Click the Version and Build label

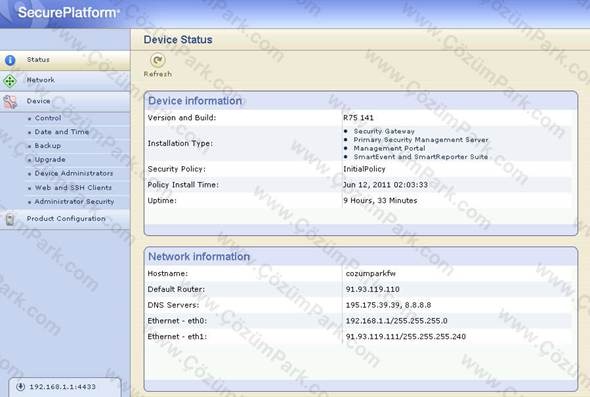[x=182, y=118]
